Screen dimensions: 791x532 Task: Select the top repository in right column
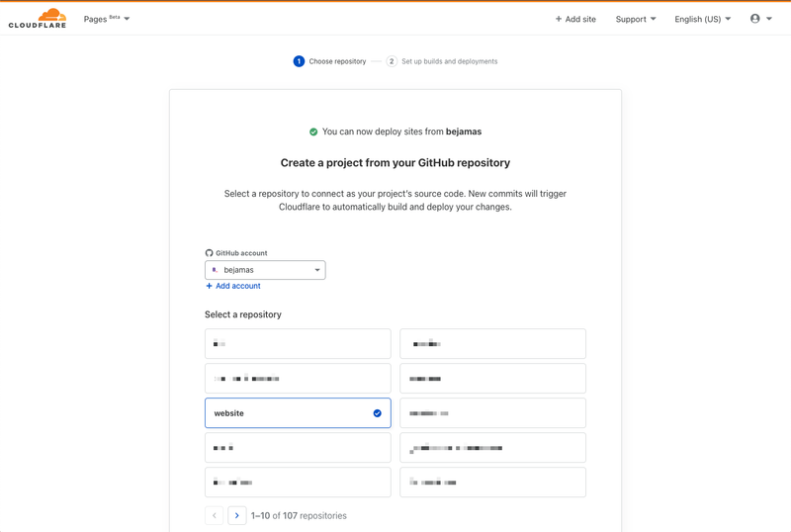tap(492, 344)
